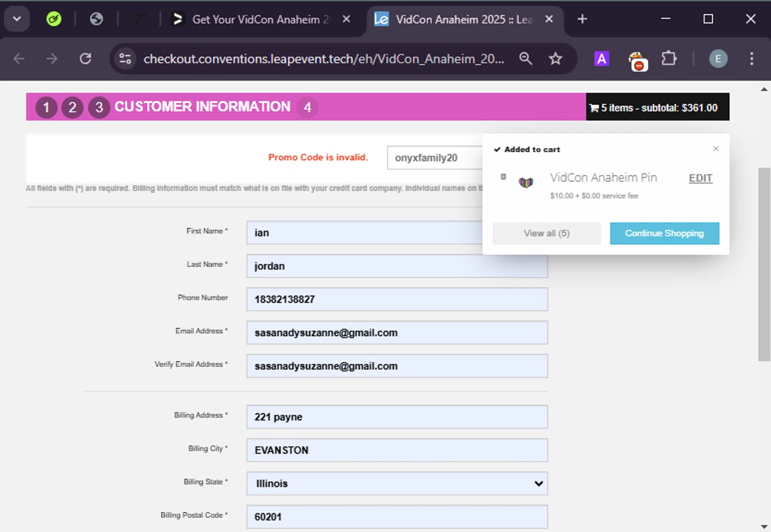Close the Added to cart popup
The image size is (771, 532).
tap(716, 149)
